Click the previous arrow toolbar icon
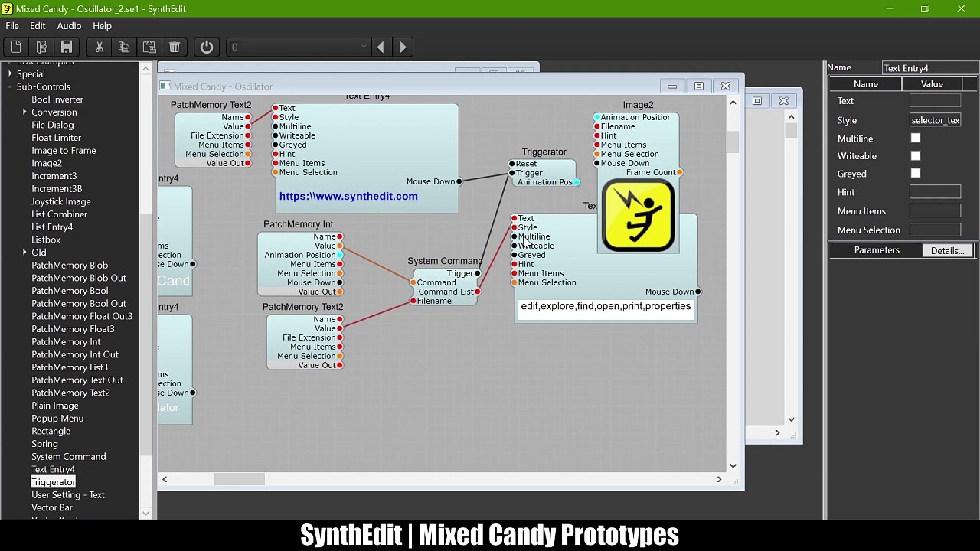The width and height of the screenshot is (980, 551). pos(381,47)
